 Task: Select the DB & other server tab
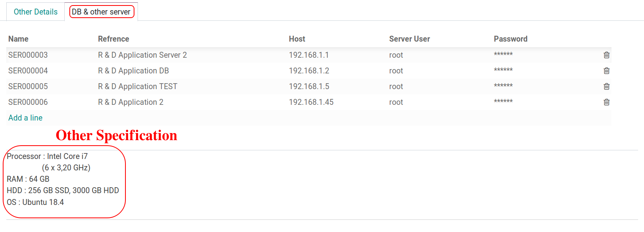102,12
